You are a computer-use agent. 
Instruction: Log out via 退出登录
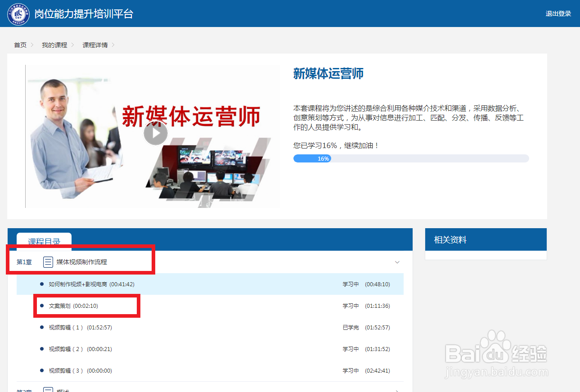click(x=558, y=14)
